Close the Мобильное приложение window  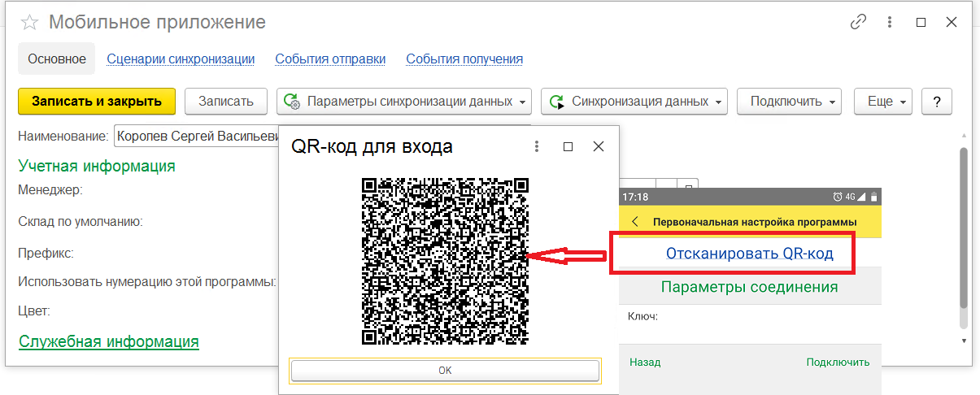(952, 23)
